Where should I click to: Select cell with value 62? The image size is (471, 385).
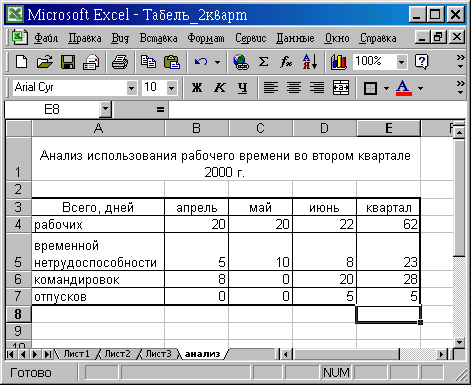[388, 224]
